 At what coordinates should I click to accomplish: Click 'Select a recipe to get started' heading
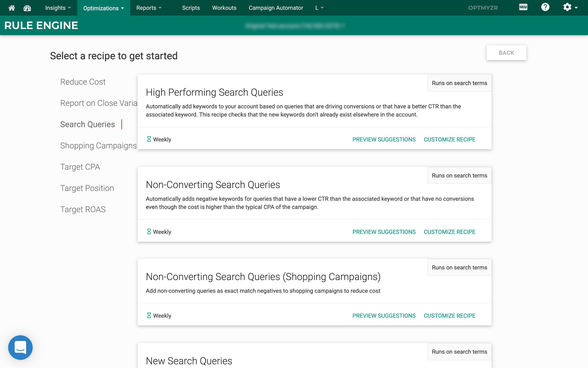point(114,56)
